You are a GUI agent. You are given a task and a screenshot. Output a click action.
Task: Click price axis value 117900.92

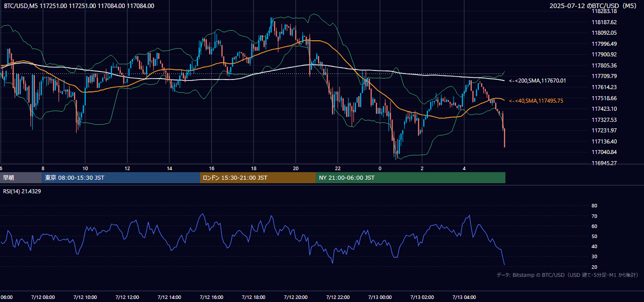[604, 54]
